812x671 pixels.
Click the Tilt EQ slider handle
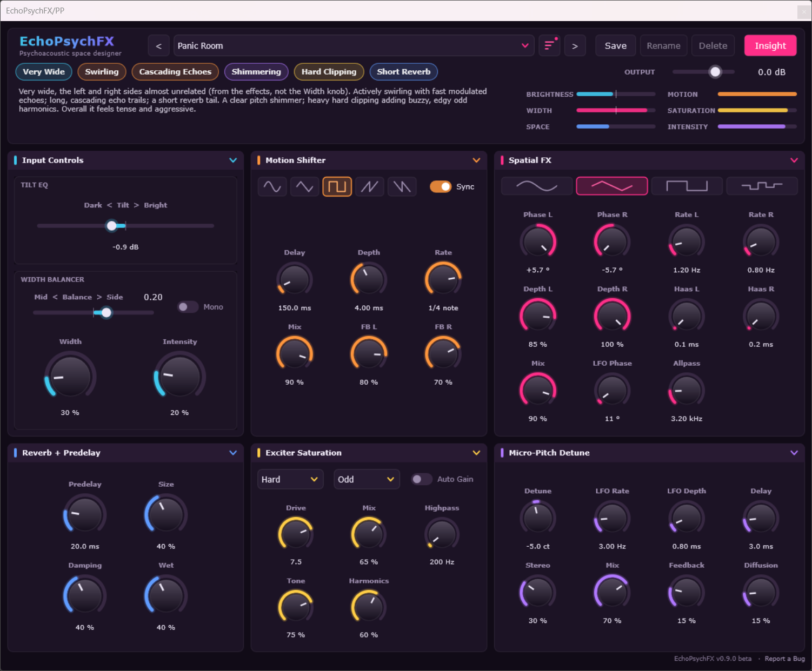pos(112,226)
